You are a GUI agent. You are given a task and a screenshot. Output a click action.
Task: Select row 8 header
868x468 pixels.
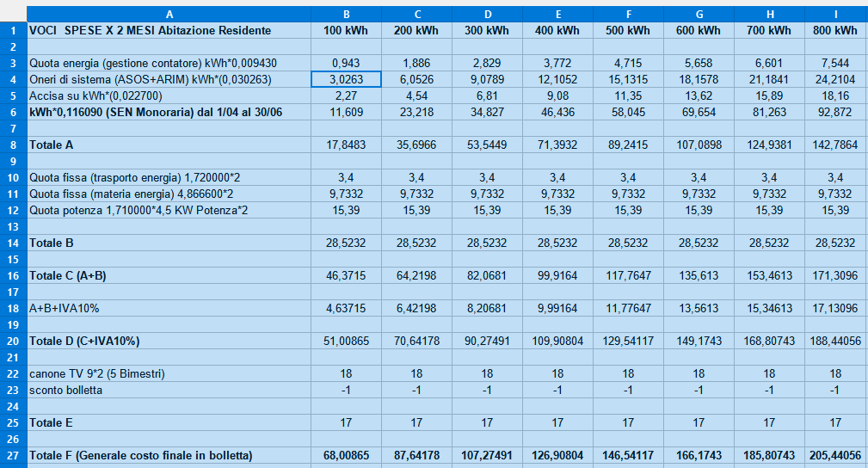pyautogui.click(x=13, y=145)
